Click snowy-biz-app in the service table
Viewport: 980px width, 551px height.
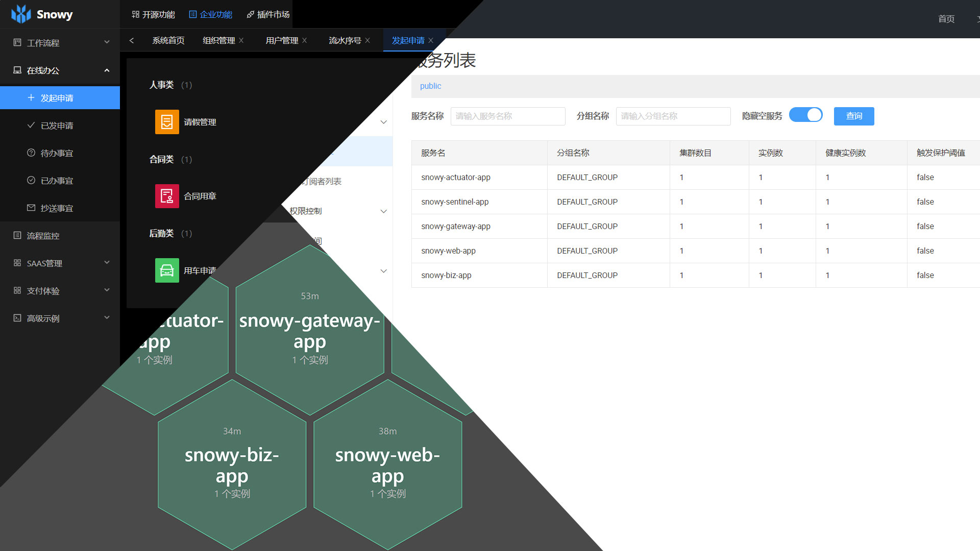(x=446, y=275)
